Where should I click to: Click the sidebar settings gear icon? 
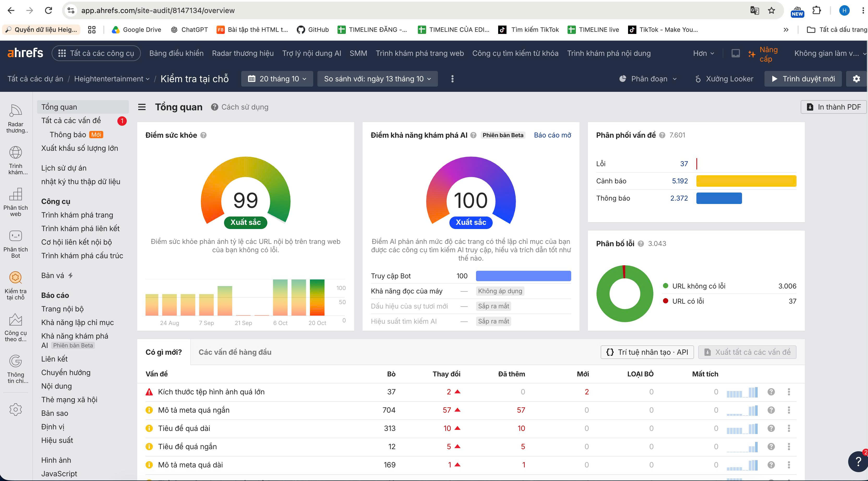click(x=15, y=409)
